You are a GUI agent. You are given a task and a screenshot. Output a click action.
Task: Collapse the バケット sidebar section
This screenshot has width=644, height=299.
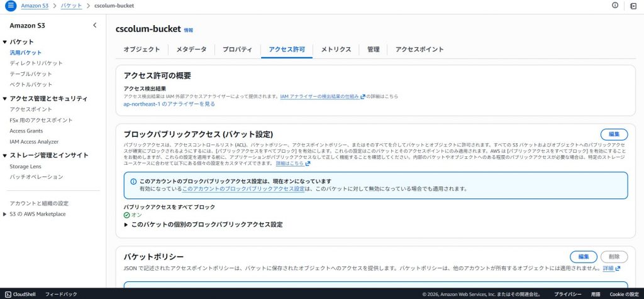(5, 41)
